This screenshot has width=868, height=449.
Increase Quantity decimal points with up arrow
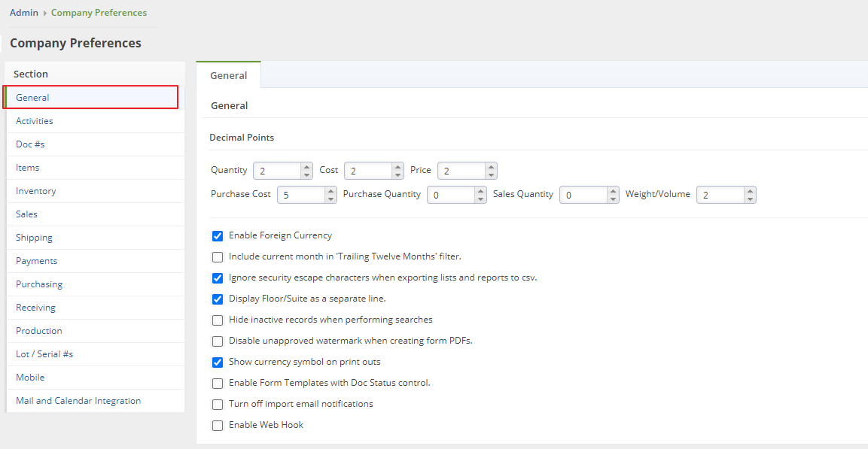[306, 166]
